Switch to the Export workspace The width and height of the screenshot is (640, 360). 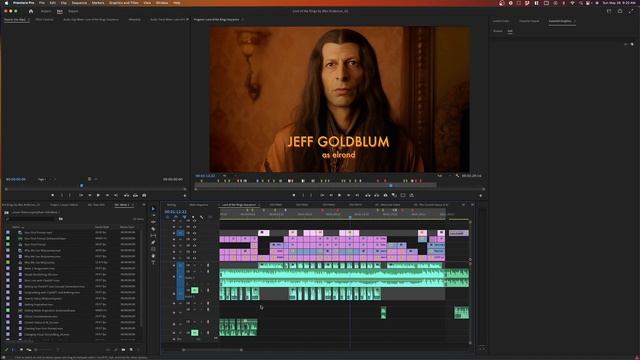point(73,11)
